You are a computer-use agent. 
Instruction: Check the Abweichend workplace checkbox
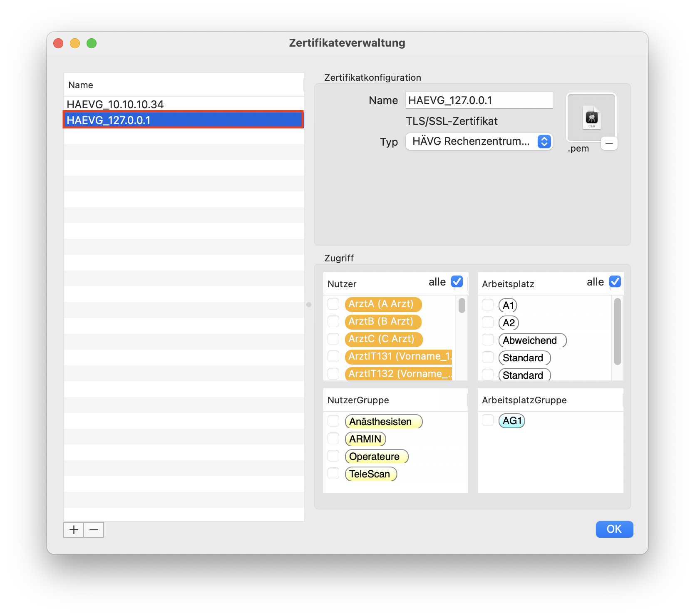pos(488,340)
